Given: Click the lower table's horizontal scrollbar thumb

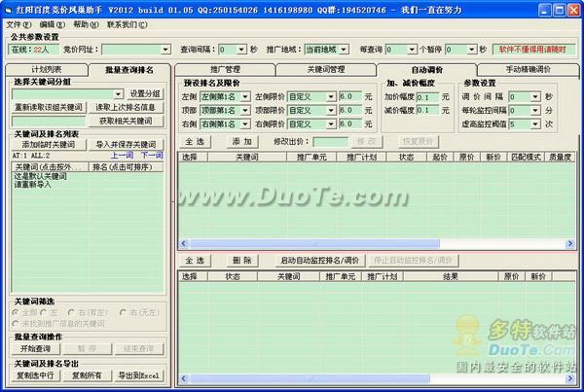Looking at the screenshot, I should (310, 378).
